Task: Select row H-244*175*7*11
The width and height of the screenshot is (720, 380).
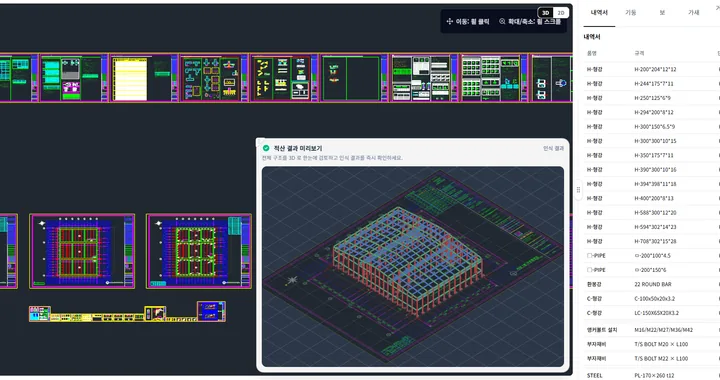Action: (x=652, y=84)
